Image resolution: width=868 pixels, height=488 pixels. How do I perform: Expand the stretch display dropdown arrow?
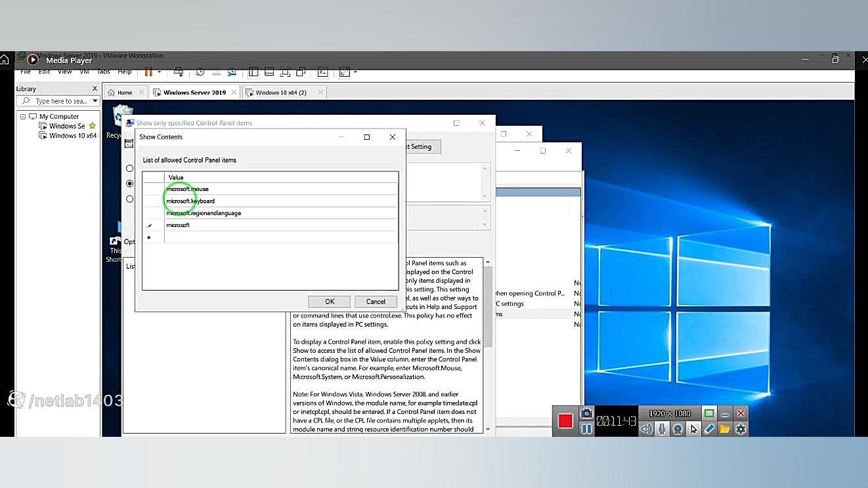tap(355, 72)
